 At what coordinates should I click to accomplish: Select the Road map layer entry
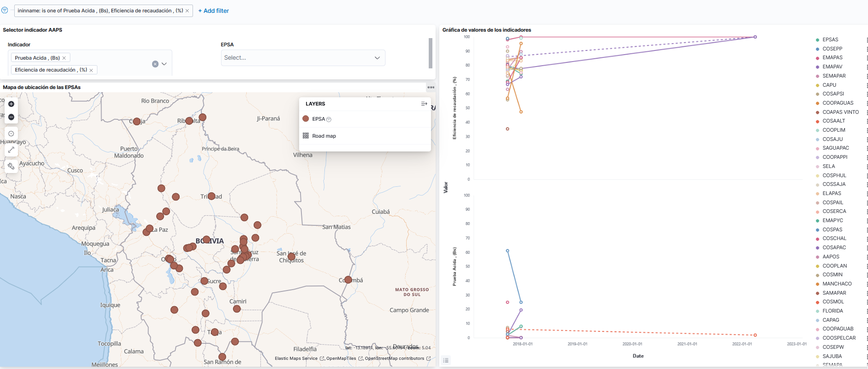[x=324, y=136]
